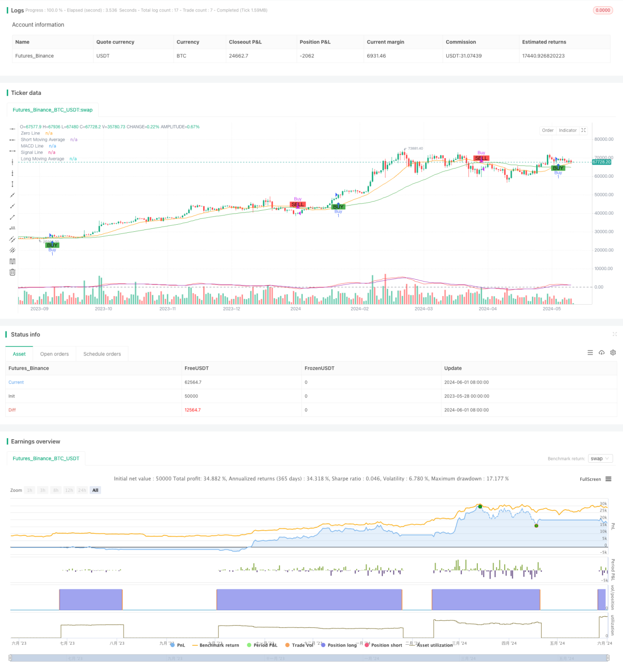Image resolution: width=623 pixels, height=672 pixels.
Task: Select the horizontal straight line drawing tool
Action: pyautogui.click(x=12, y=129)
